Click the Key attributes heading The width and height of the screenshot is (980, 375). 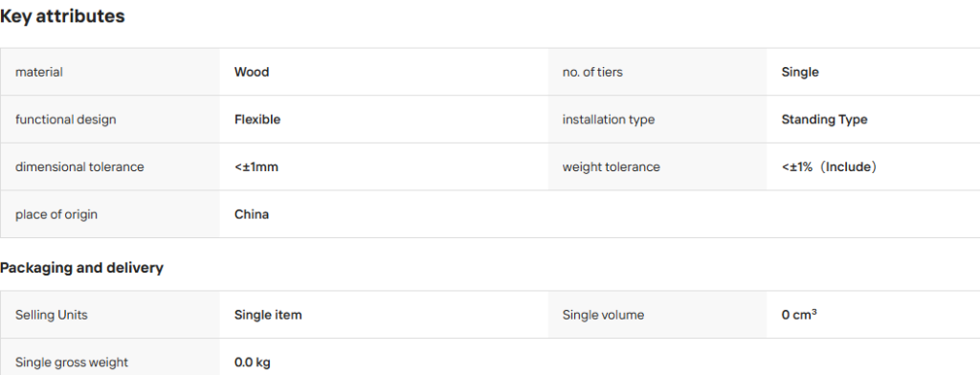click(x=62, y=16)
